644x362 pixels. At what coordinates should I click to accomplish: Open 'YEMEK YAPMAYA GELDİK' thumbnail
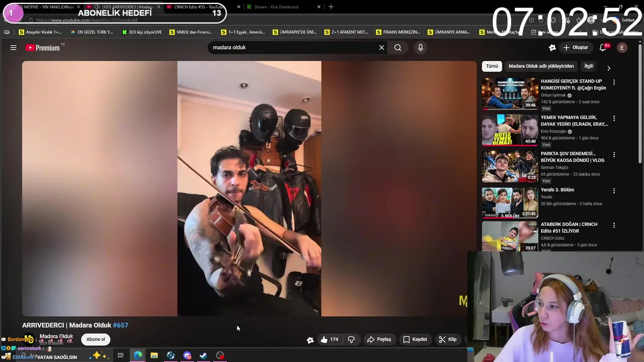point(510,130)
